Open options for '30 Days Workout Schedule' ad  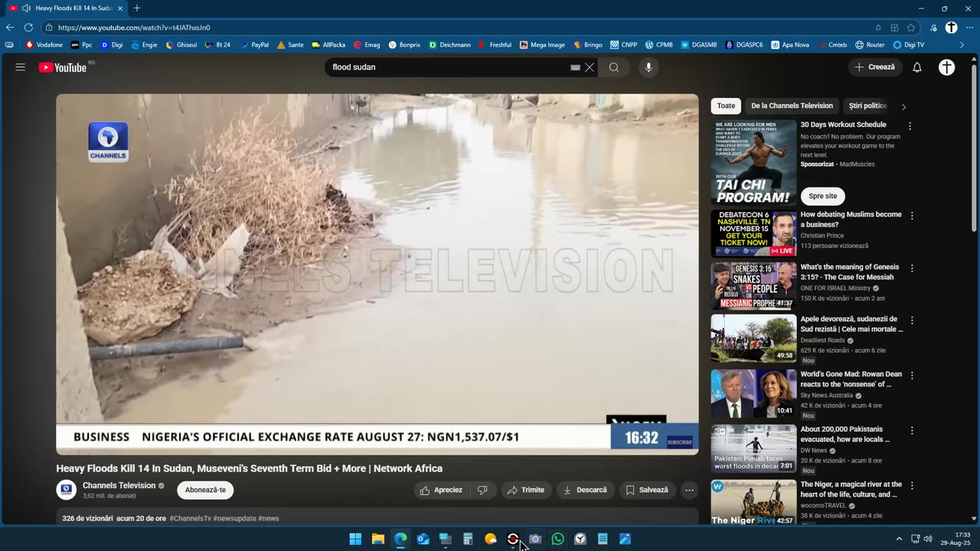tap(910, 126)
